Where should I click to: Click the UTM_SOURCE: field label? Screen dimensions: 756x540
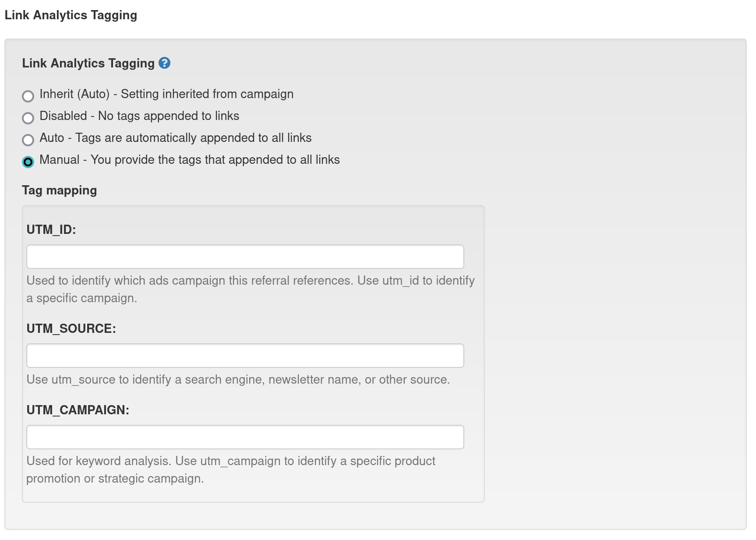[x=71, y=328]
